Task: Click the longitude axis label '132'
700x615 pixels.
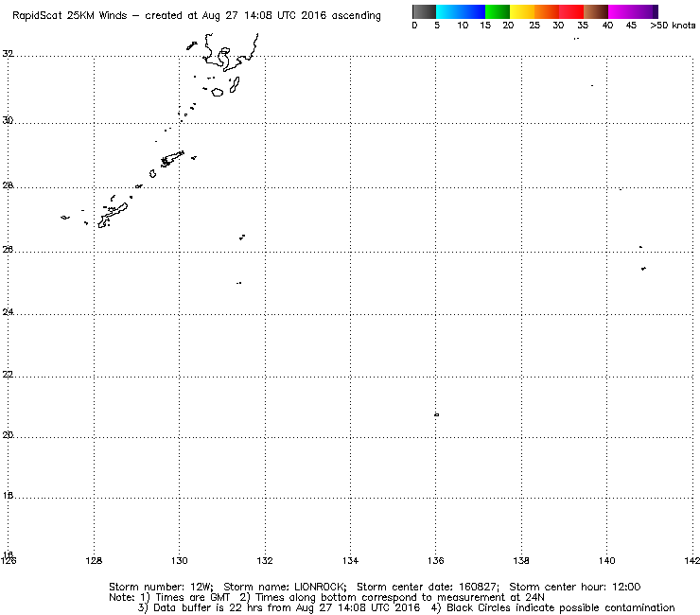Action: point(265,560)
